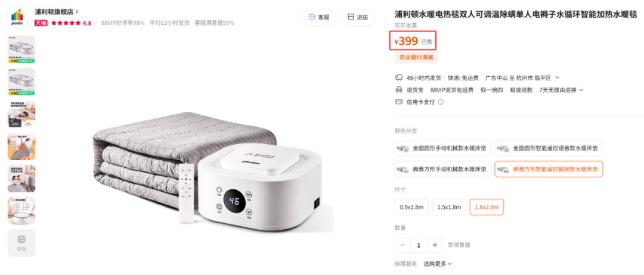The width and height of the screenshot is (644, 275).
Task: Click the 农业银行满减 promotion tag
Action: 416,57
